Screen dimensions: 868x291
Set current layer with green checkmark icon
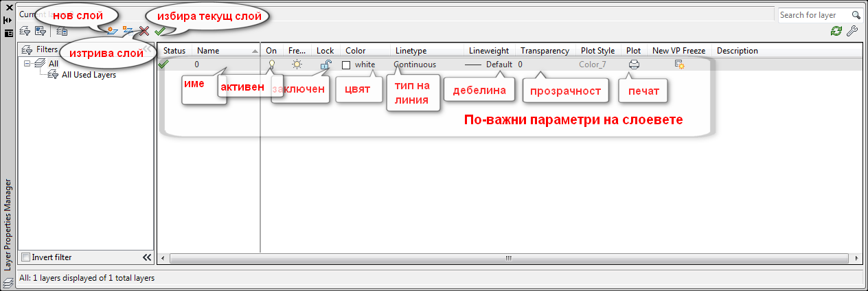tap(159, 31)
